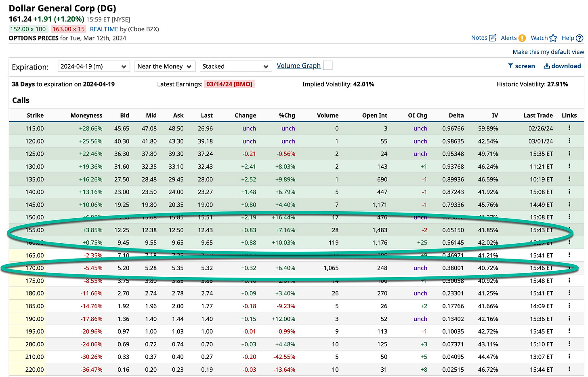
Task: Sort by IV column header
Action: (495, 115)
